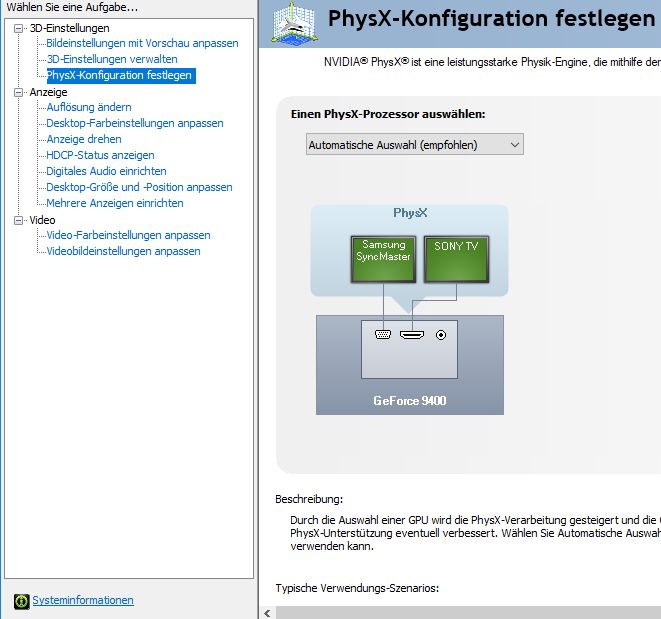
Task: Open Desktop-Größe und -Position anpassen
Action: tap(140, 188)
